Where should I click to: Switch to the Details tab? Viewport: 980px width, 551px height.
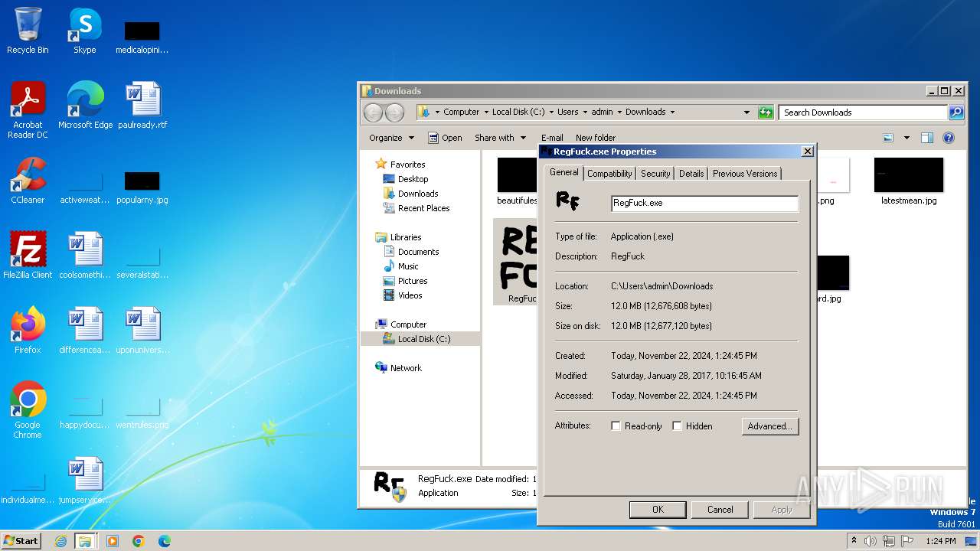691,174
